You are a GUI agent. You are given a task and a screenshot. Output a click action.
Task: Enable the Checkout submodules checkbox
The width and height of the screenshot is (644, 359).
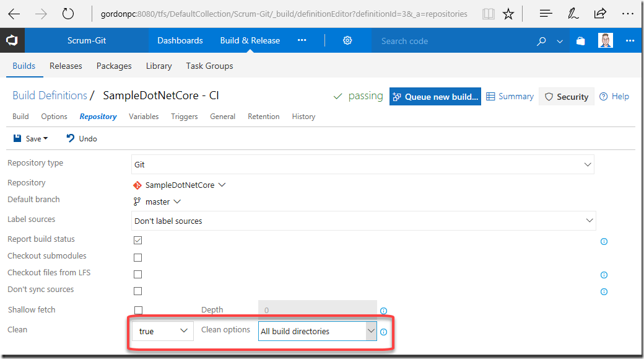[x=138, y=257]
